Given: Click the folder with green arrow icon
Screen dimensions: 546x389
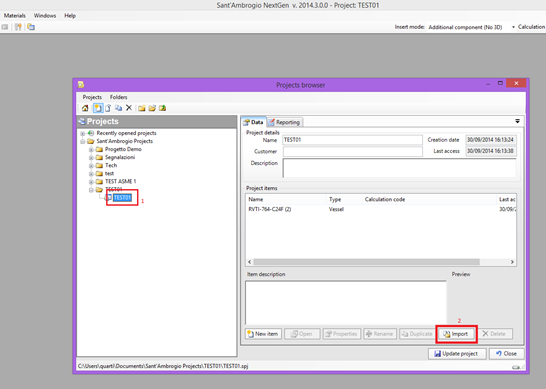Looking at the screenshot, I should click(x=163, y=108).
